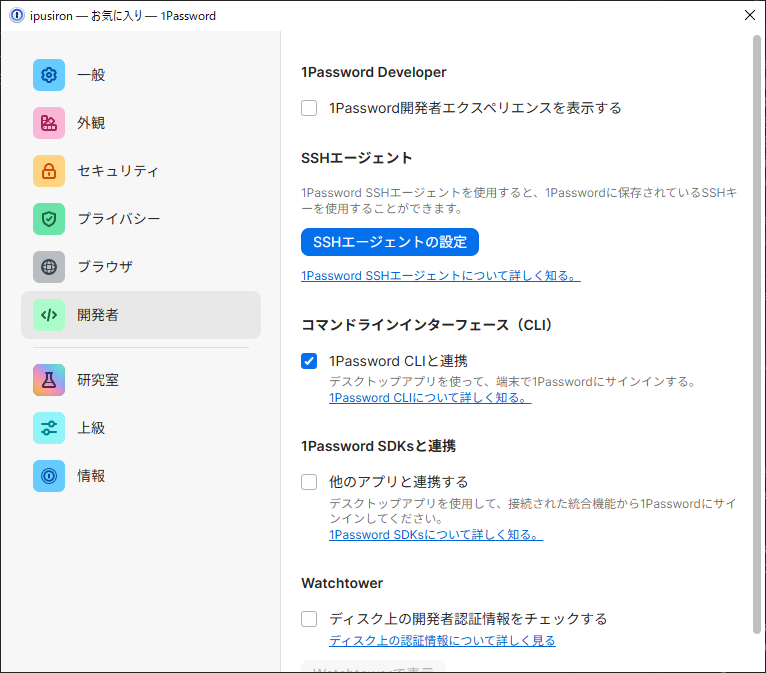Enable ディスク上の開発者認証情報をチェックする checkbox
The height and width of the screenshot is (673, 766).
click(310, 619)
